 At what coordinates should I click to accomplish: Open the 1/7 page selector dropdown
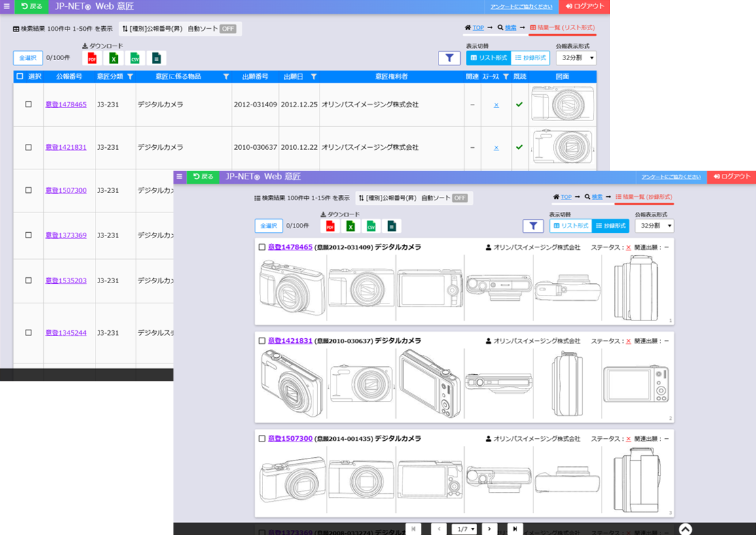[x=465, y=529]
